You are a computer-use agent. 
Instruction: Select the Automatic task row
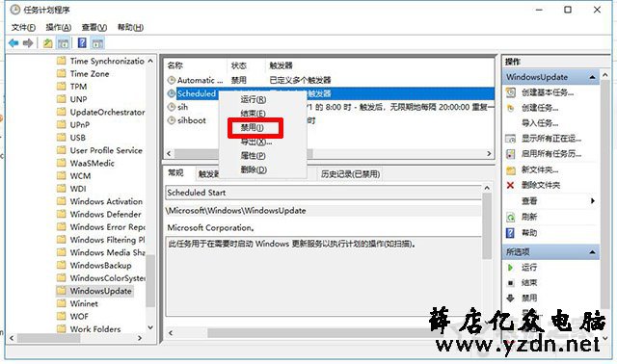(330, 80)
